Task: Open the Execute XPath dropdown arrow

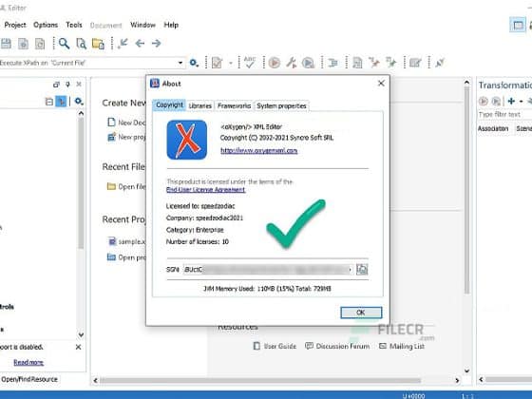Action: (x=180, y=63)
